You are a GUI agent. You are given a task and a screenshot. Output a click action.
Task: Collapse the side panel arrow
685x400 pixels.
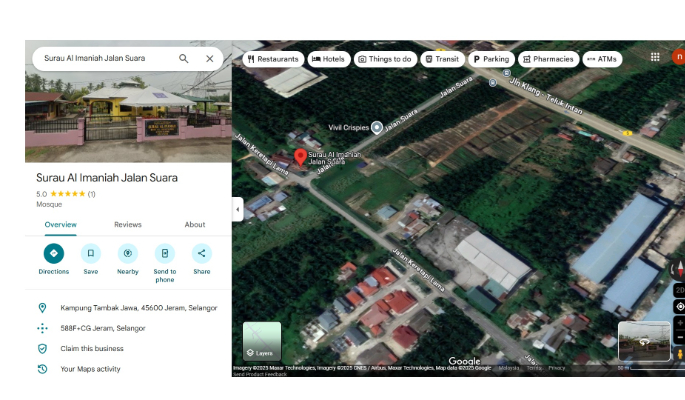click(x=237, y=209)
